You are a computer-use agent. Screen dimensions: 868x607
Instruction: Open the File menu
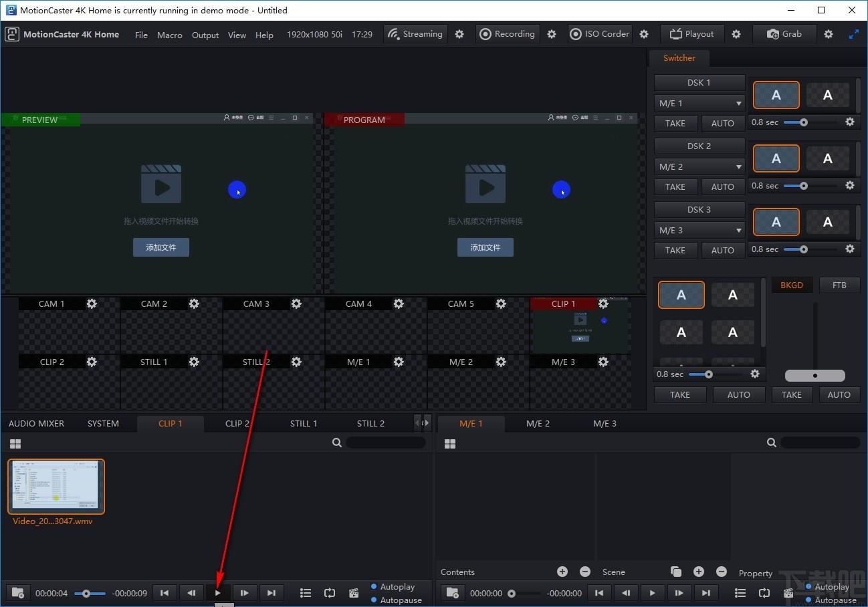click(x=141, y=35)
